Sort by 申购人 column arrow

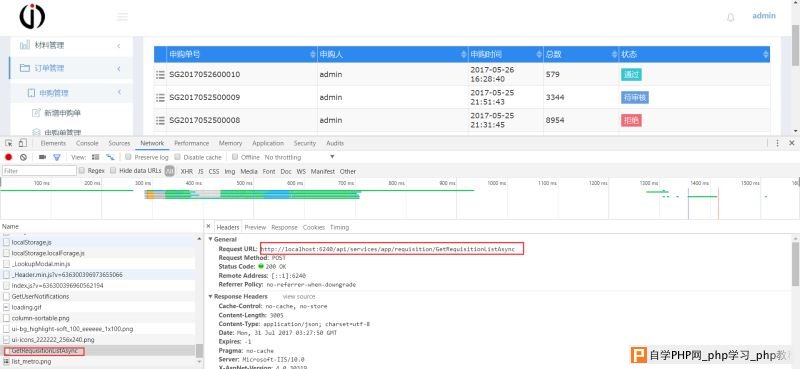[x=464, y=55]
